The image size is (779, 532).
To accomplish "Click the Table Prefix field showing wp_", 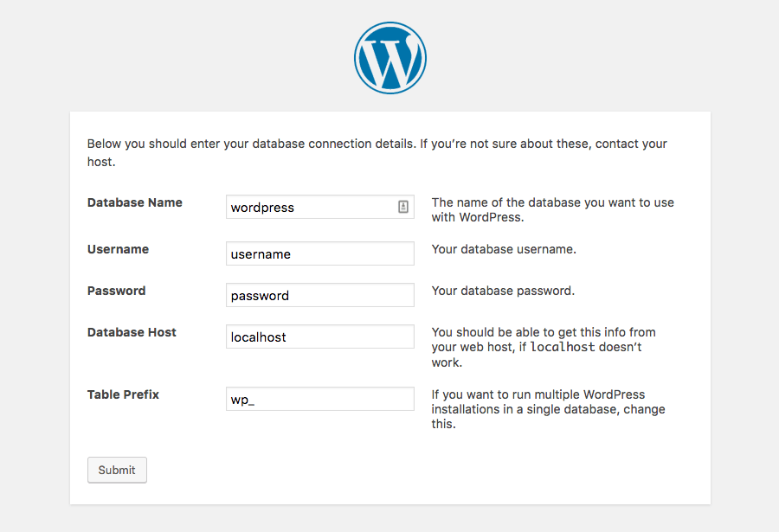I will tap(319, 398).
